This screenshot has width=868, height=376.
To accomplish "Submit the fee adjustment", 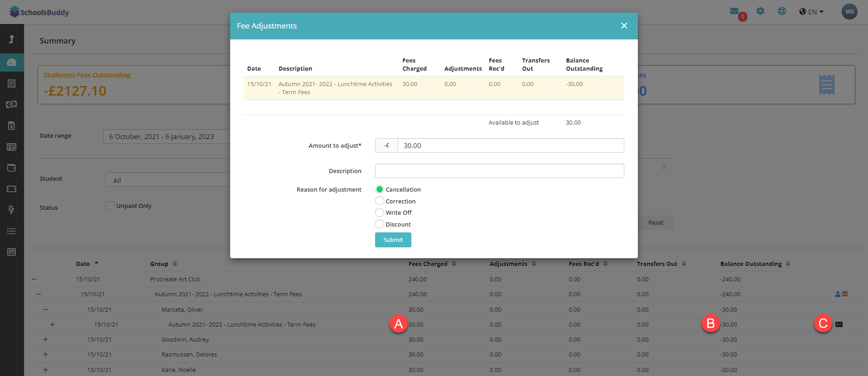I will pos(393,240).
